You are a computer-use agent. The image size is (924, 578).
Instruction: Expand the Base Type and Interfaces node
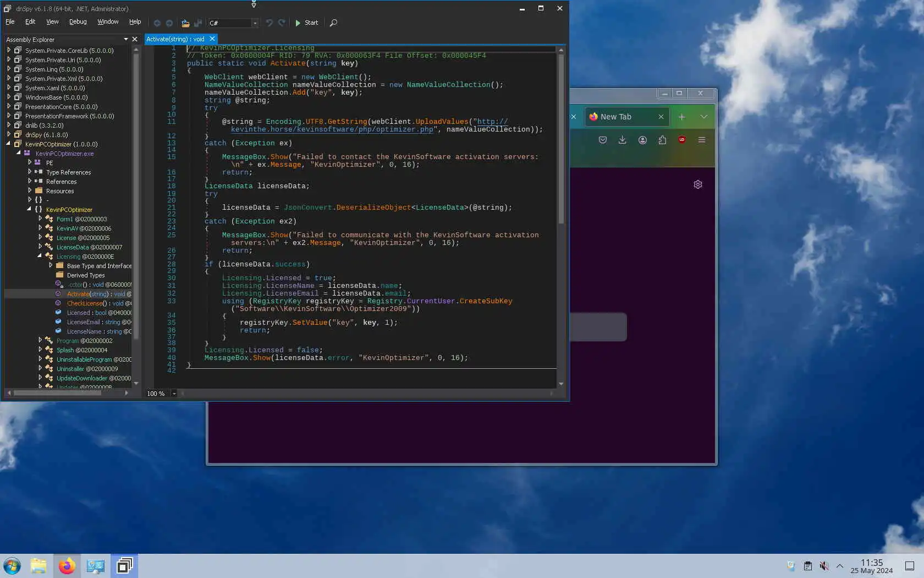click(51, 266)
